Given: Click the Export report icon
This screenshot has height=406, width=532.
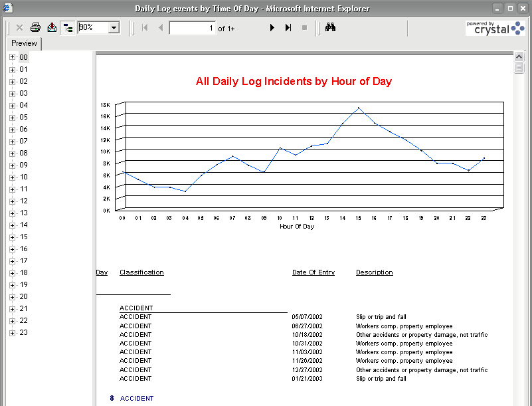Looking at the screenshot, I should click(x=52, y=28).
